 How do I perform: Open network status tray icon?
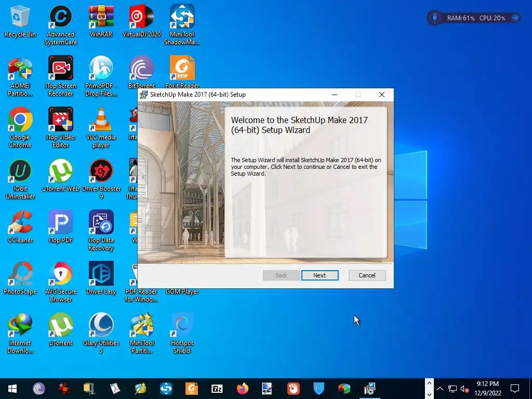coord(453,389)
